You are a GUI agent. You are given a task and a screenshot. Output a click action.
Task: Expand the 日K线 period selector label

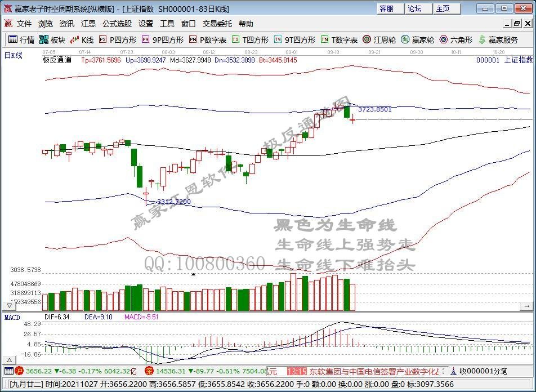(14, 55)
